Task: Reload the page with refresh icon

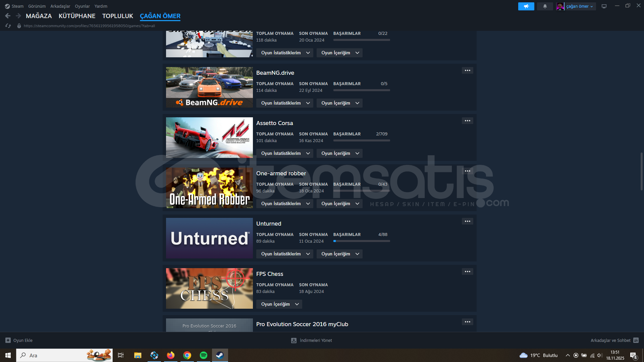Action: pyautogui.click(x=8, y=26)
